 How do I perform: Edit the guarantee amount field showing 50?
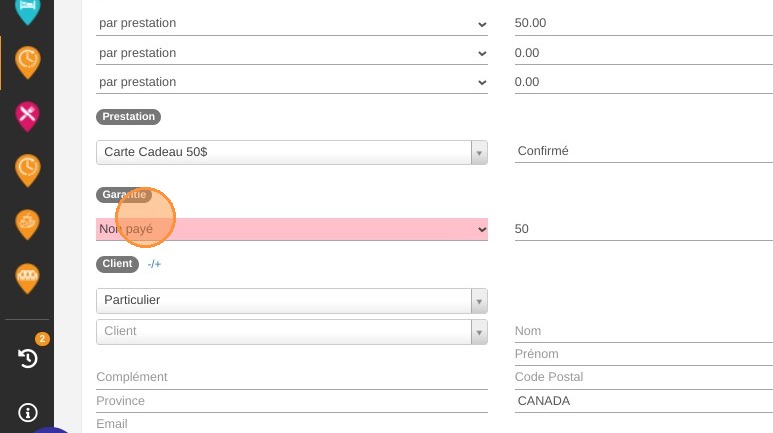644,229
